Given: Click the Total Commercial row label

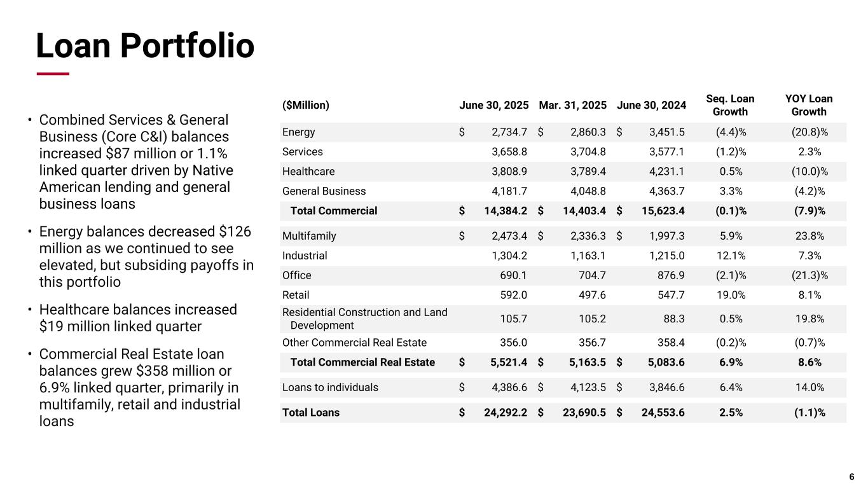Looking at the screenshot, I should [x=334, y=211].
